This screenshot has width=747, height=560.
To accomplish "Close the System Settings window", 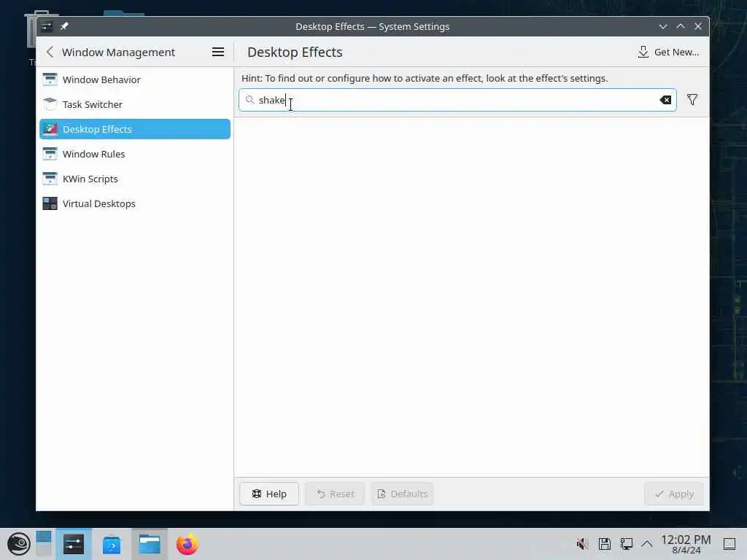I will tap(698, 27).
